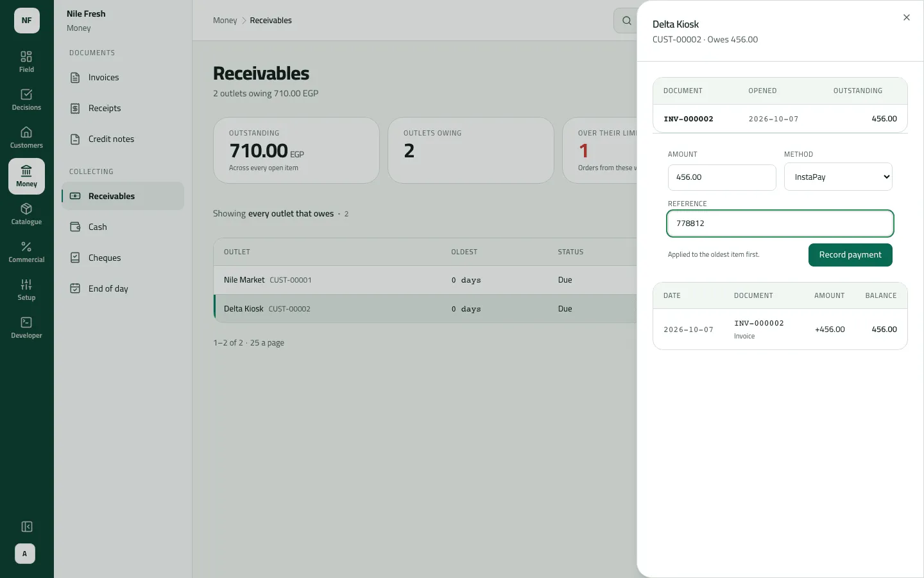Open Receipts in Documents
This screenshot has height=578, width=924.
[x=123, y=108]
